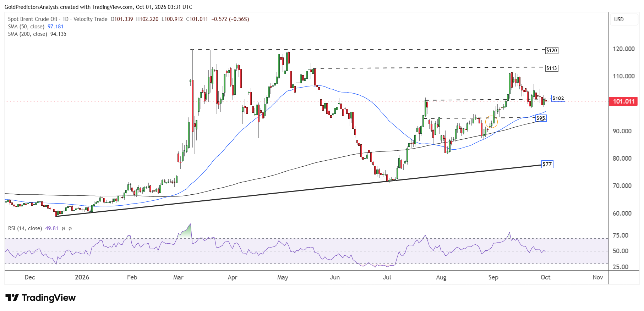Click the red 101.011 current price tag
The height and width of the screenshot is (311, 644).
[624, 101]
